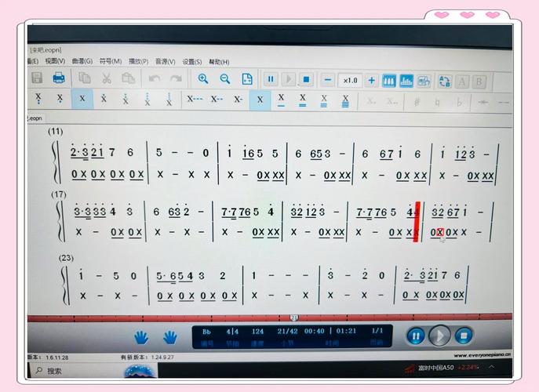Open the 音源(V) menu
This screenshot has height=392, width=539.
tap(165, 61)
